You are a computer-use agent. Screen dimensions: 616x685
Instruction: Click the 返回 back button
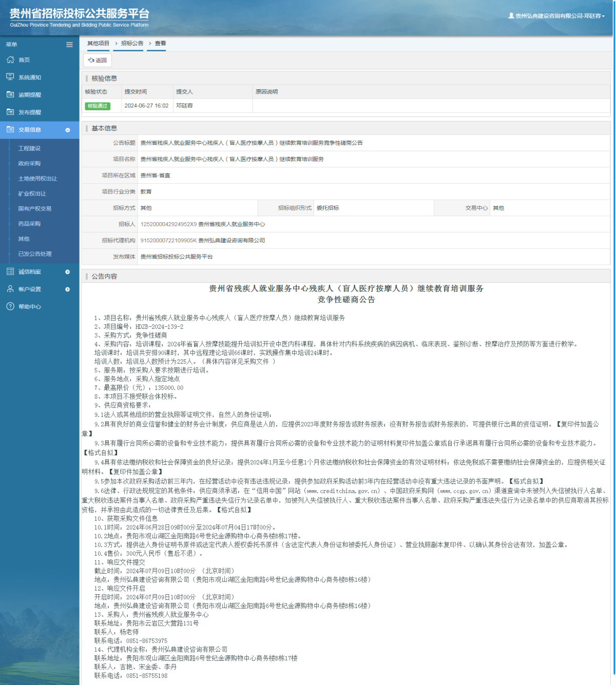[x=98, y=60]
